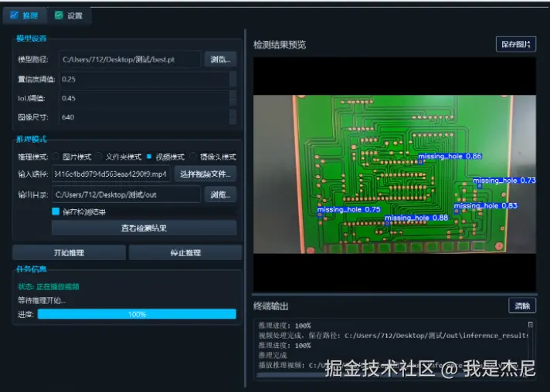
Task: Browse for a model file beside 模型路径
Action: [220, 59]
